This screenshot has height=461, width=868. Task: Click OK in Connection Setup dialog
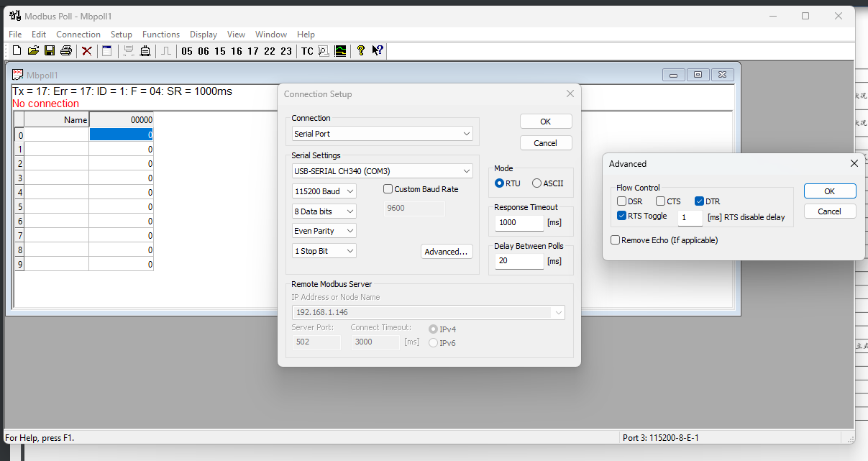coord(546,122)
